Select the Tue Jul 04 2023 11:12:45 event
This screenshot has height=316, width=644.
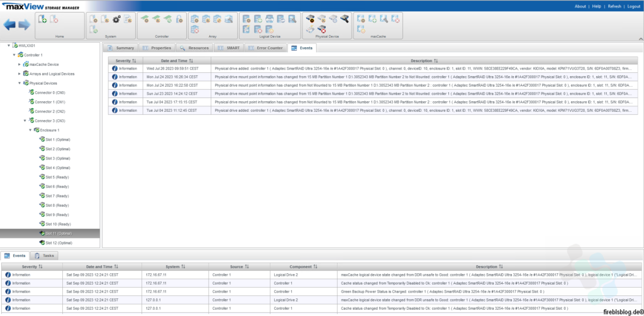click(x=373, y=111)
